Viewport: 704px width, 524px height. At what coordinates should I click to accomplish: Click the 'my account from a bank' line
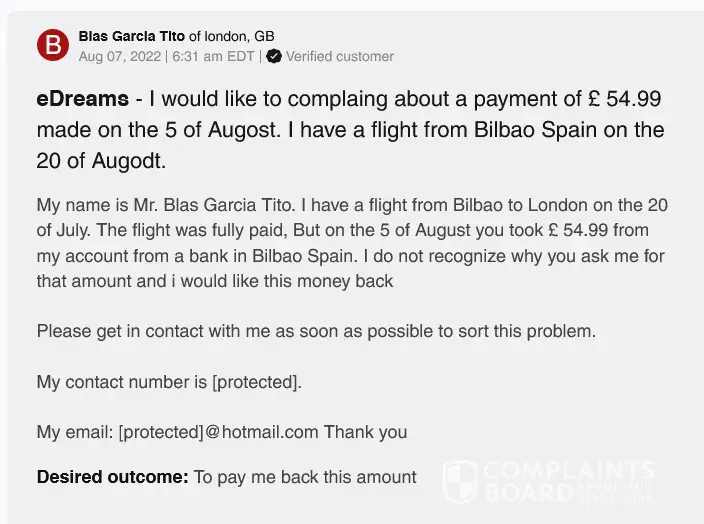(350, 257)
